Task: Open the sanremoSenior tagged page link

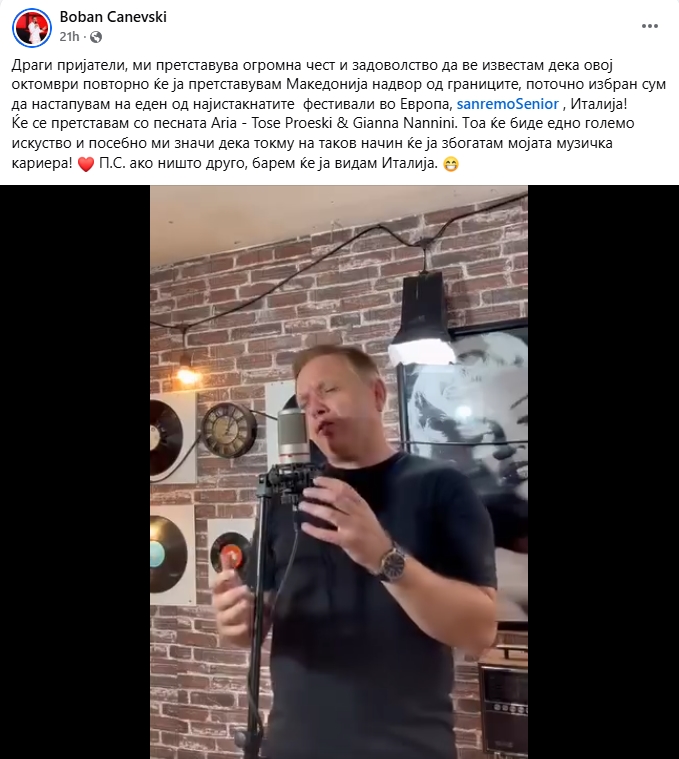Action: coord(508,104)
